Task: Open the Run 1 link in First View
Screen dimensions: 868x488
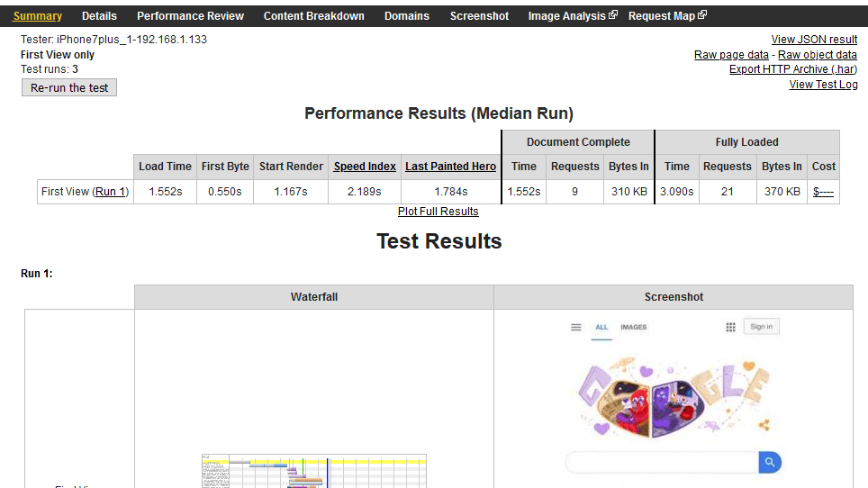Action: point(110,192)
